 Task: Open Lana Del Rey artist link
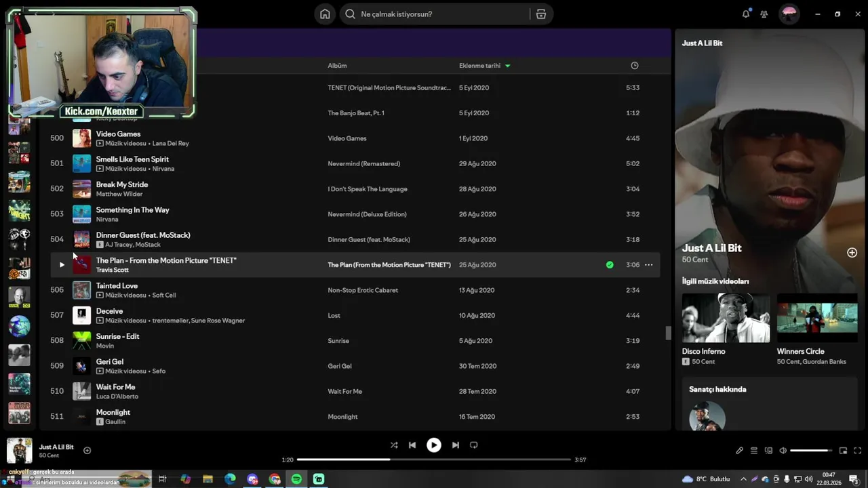pyautogui.click(x=171, y=144)
